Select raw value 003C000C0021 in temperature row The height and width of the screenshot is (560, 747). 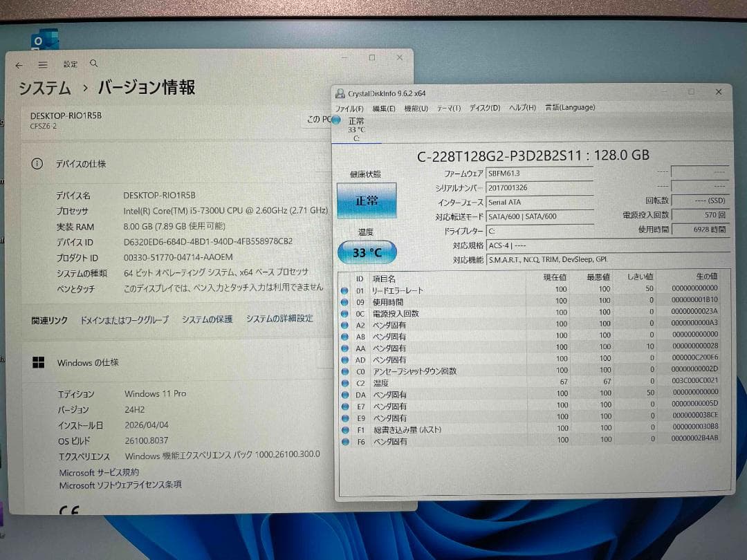click(x=695, y=380)
